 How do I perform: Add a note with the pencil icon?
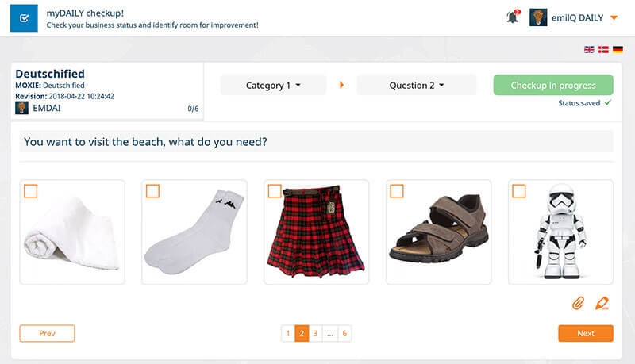coord(602,303)
